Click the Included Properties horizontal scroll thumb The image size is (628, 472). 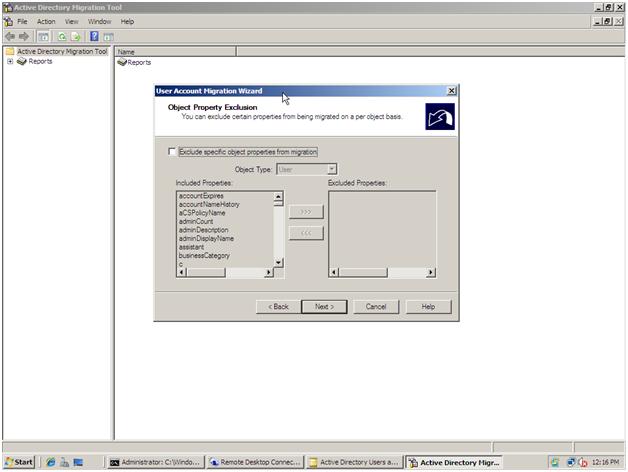click(x=206, y=272)
